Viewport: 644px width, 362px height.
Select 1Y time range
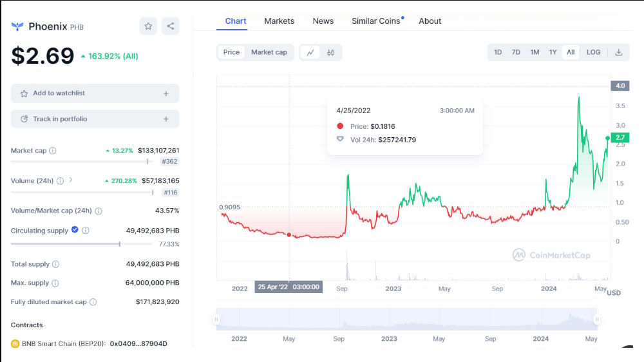(553, 52)
